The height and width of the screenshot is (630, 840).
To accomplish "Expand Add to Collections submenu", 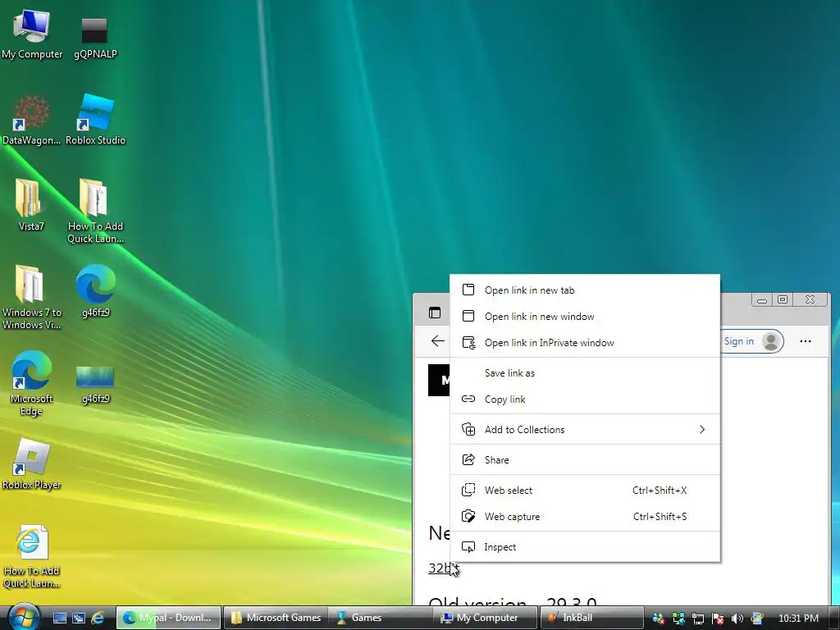I will click(585, 430).
